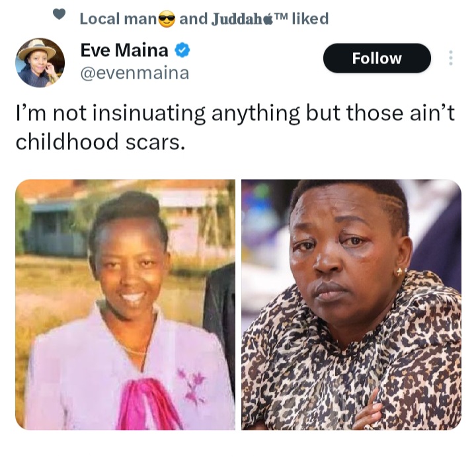Click the word 'and' between liker names

point(193,19)
